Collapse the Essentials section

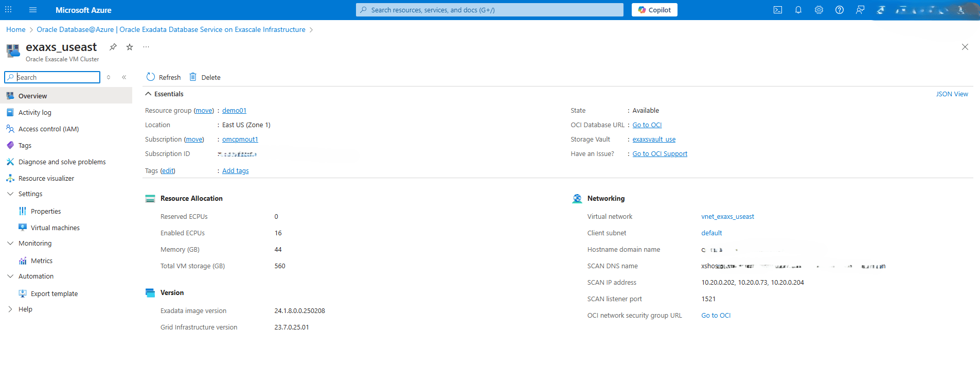click(x=164, y=94)
